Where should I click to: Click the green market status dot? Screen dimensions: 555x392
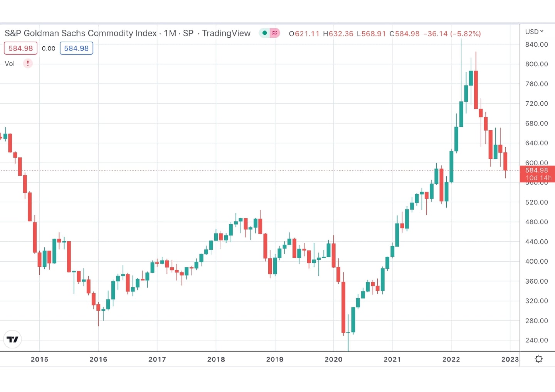[x=264, y=33]
